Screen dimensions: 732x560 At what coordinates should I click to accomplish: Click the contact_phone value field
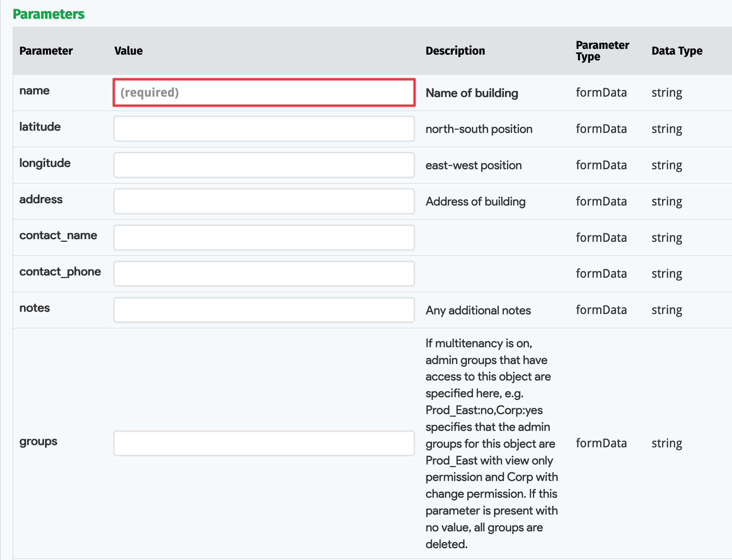pyautogui.click(x=264, y=274)
